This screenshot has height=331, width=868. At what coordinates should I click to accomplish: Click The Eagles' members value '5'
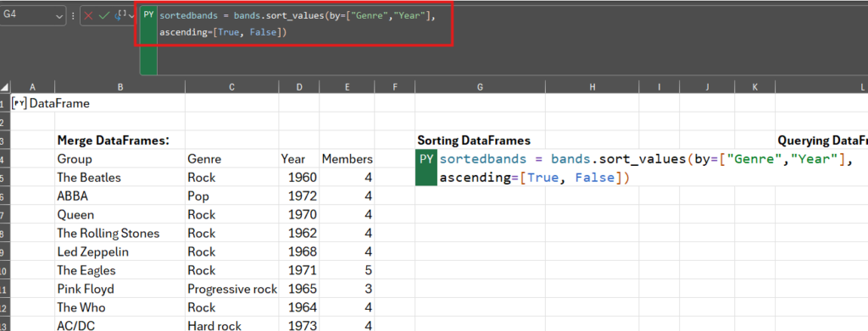[x=347, y=270]
